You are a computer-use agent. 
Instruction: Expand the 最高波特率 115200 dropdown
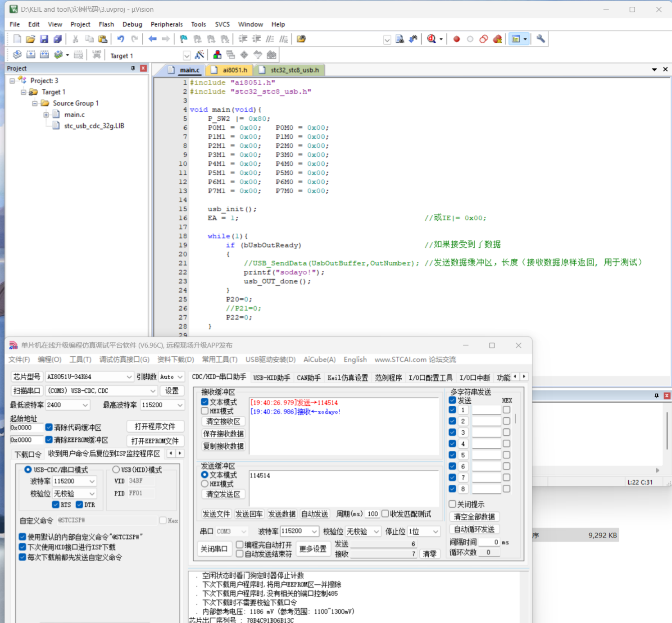pyautogui.click(x=180, y=405)
